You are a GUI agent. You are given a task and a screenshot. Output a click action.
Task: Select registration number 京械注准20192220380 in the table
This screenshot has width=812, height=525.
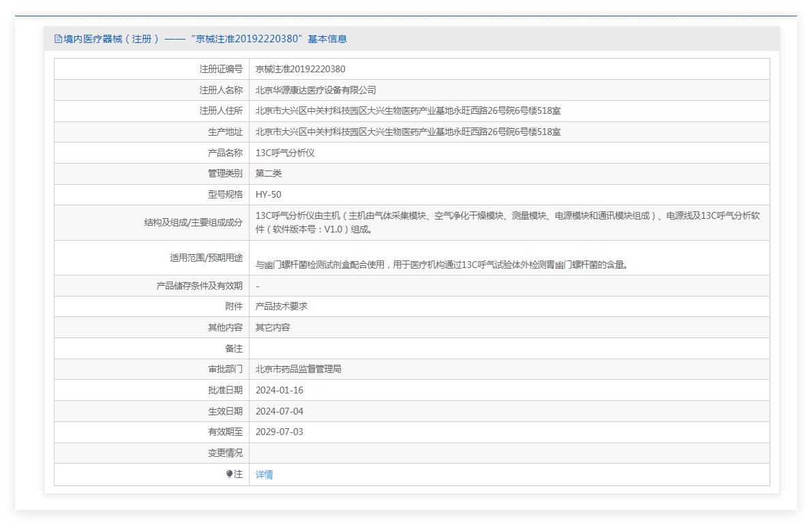click(300, 69)
